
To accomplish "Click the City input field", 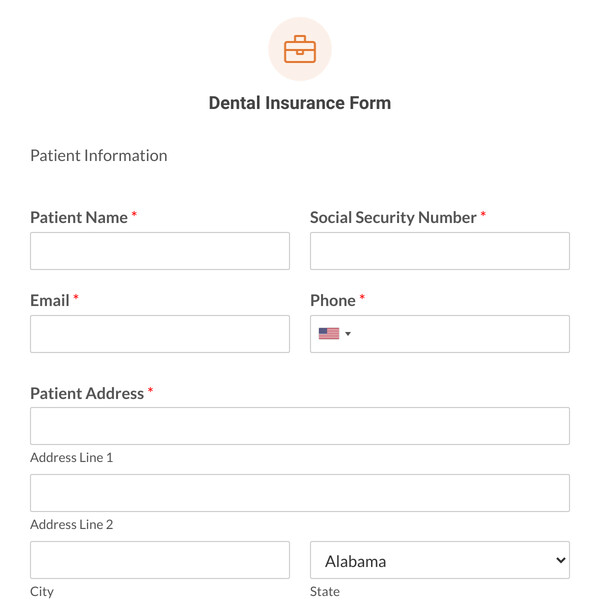I will [x=160, y=560].
